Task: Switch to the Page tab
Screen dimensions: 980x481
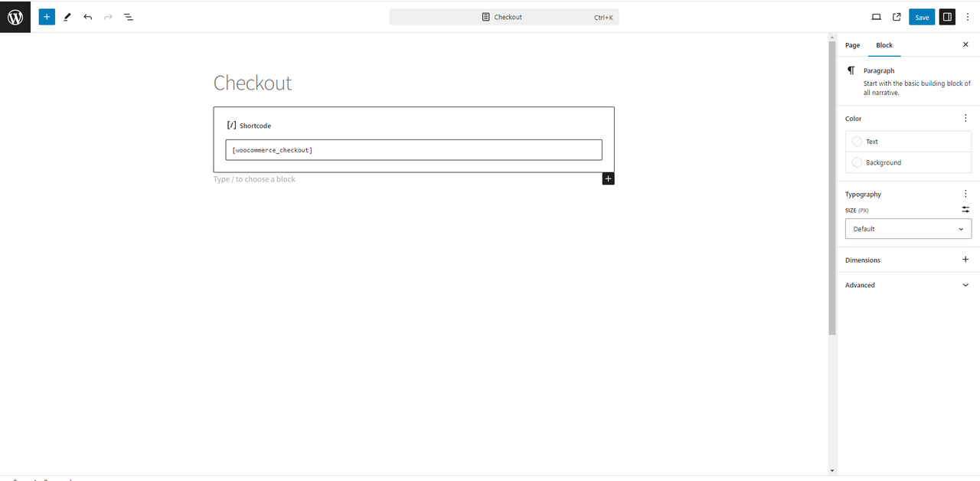Action: pos(852,45)
